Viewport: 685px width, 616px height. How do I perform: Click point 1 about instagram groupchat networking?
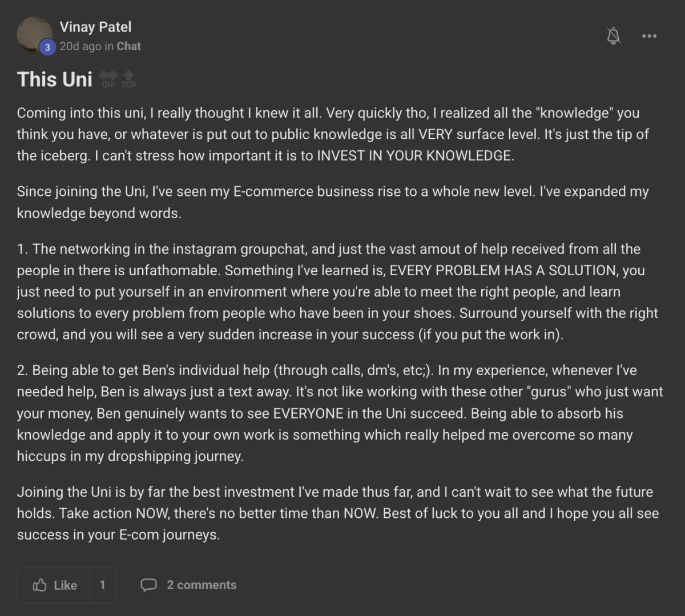[x=337, y=292]
